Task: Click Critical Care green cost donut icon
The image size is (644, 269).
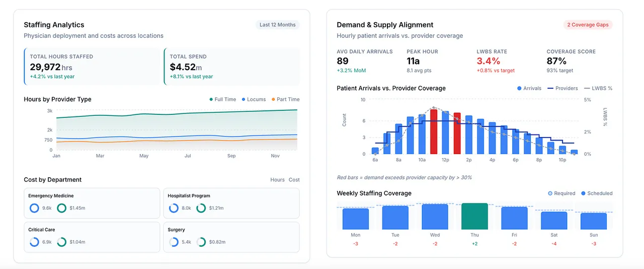Action: pos(62,242)
